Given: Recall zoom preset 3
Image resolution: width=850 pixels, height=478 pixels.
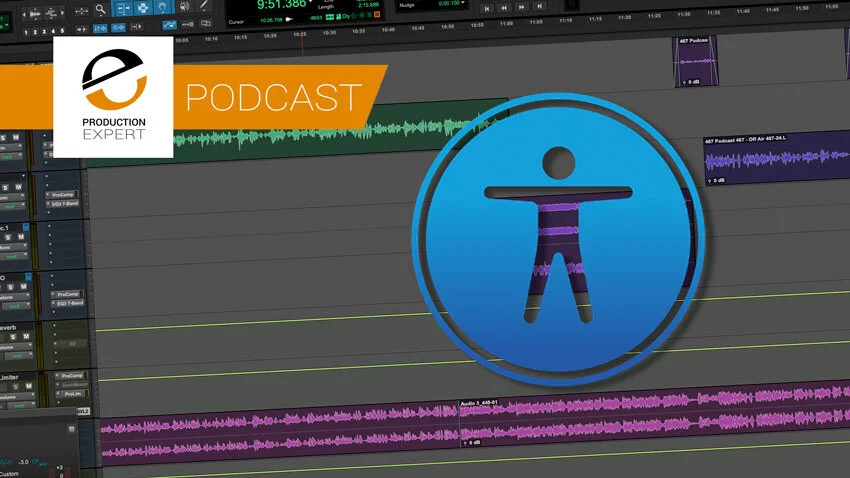Looking at the screenshot, I should (x=44, y=32).
